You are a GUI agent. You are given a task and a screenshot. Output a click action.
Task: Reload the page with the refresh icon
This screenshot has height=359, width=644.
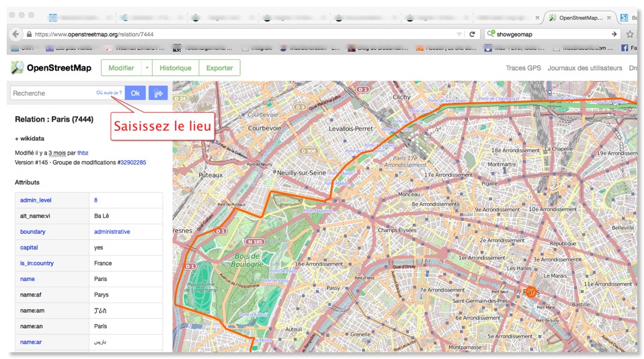(472, 34)
